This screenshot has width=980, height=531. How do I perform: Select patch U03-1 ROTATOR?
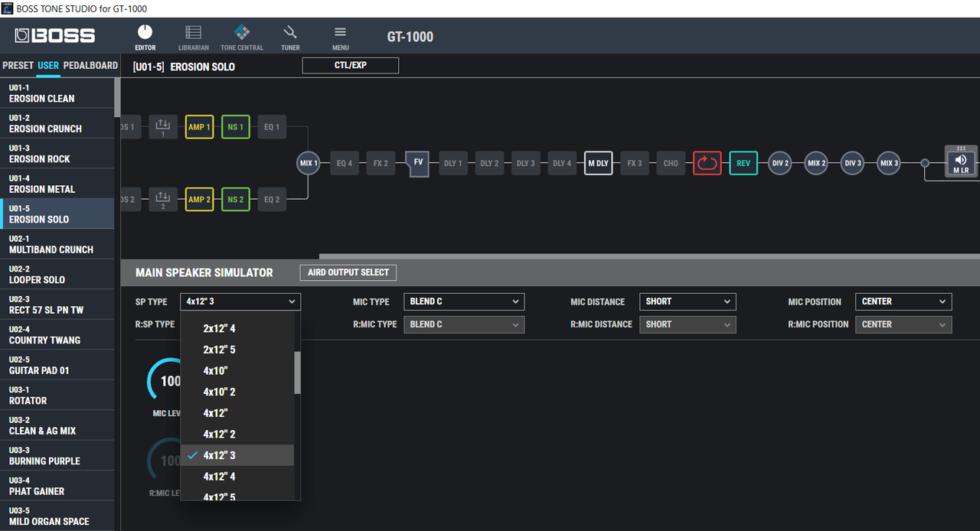(57, 396)
